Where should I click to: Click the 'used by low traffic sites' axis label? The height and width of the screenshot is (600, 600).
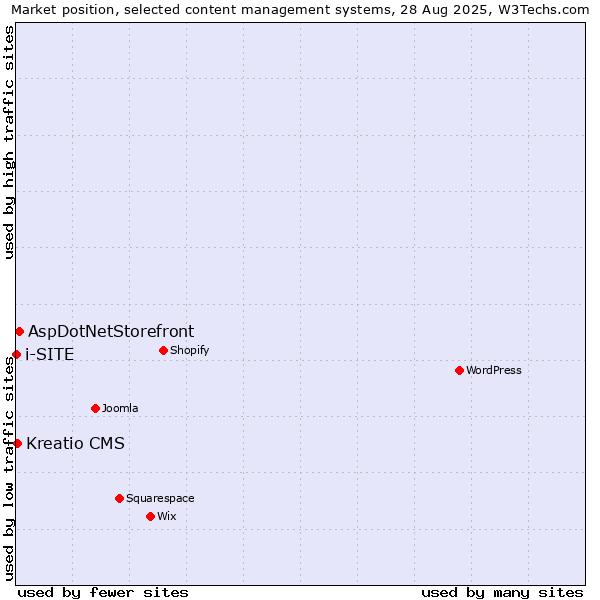coord(8,469)
